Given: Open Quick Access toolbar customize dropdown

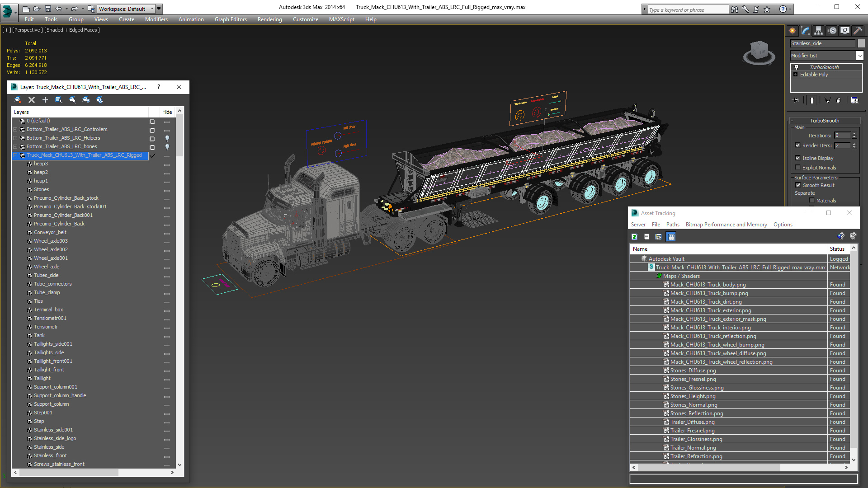Looking at the screenshot, I should point(159,9).
